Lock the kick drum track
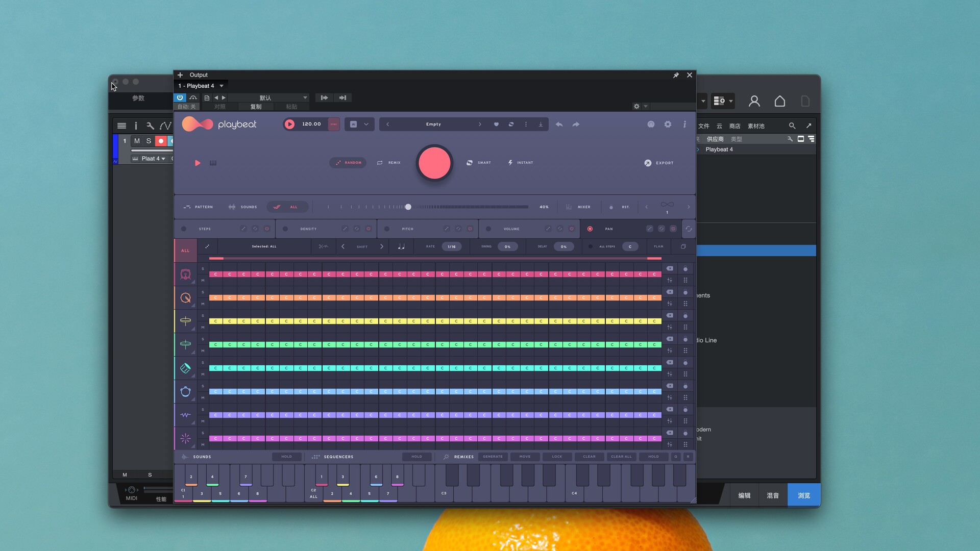The width and height of the screenshot is (980, 551). point(685,269)
